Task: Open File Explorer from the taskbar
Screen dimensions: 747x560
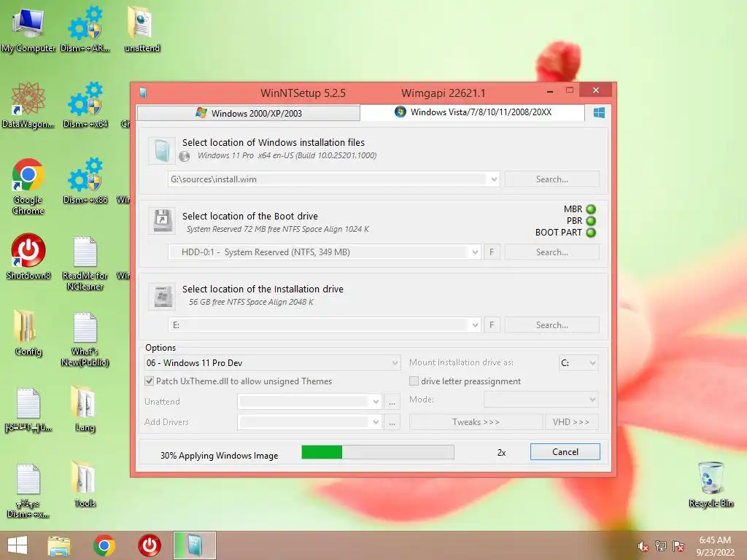Action: coord(58,545)
